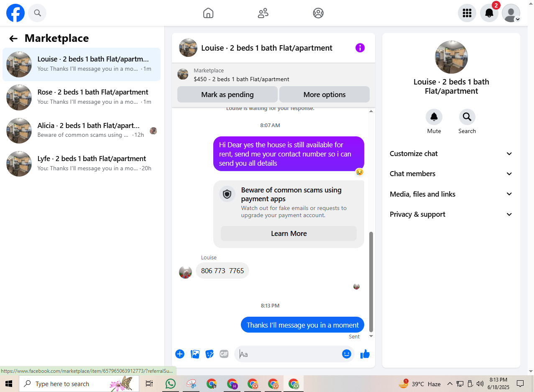This screenshot has width=534, height=392.
Task: Open the account profile menu
Action: (x=511, y=13)
